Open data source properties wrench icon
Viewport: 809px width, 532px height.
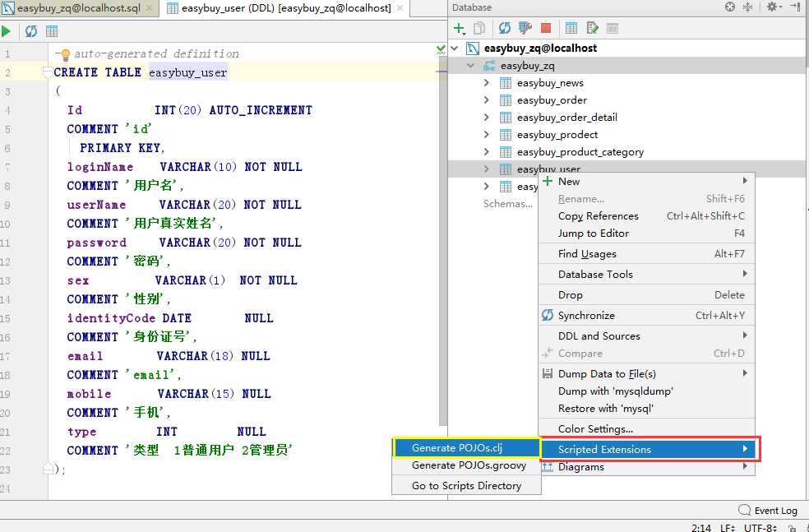click(x=525, y=29)
